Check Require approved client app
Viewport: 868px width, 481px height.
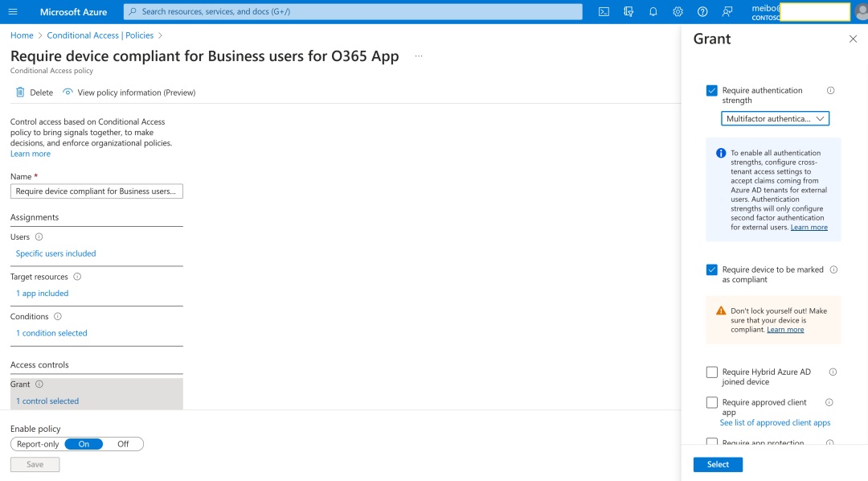[712, 402]
